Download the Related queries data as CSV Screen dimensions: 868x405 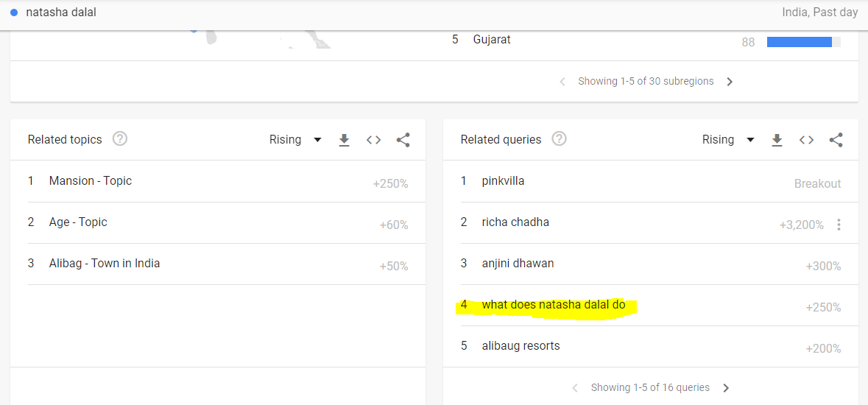click(777, 140)
